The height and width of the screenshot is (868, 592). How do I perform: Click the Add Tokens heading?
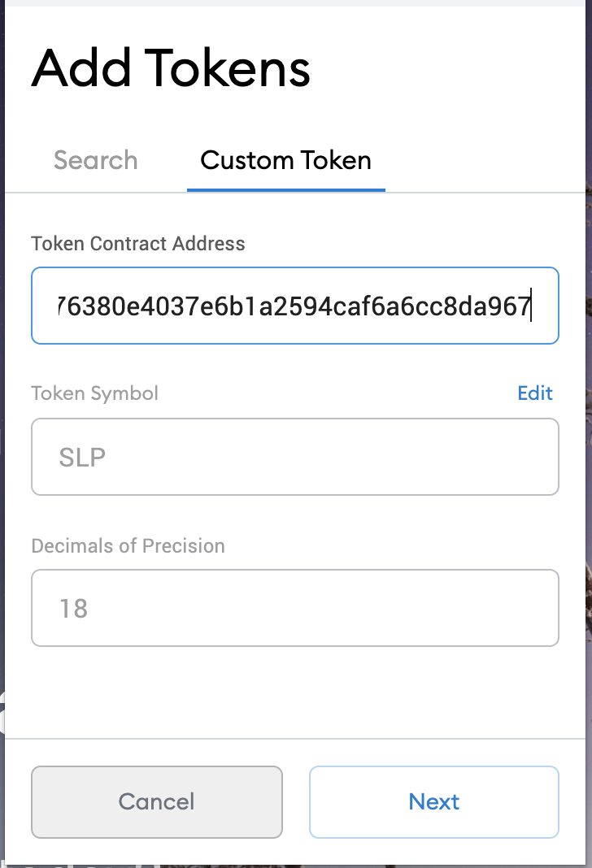[x=171, y=68]
